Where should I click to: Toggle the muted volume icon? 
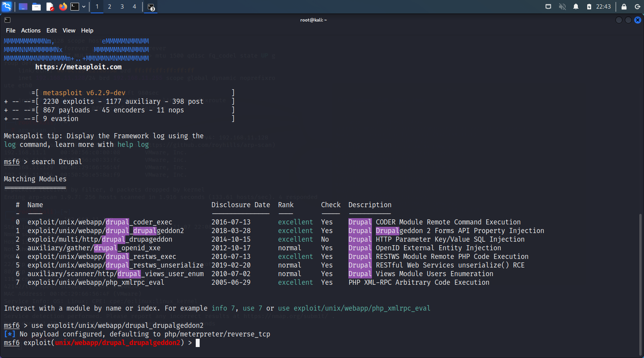(x=562, y=7)
